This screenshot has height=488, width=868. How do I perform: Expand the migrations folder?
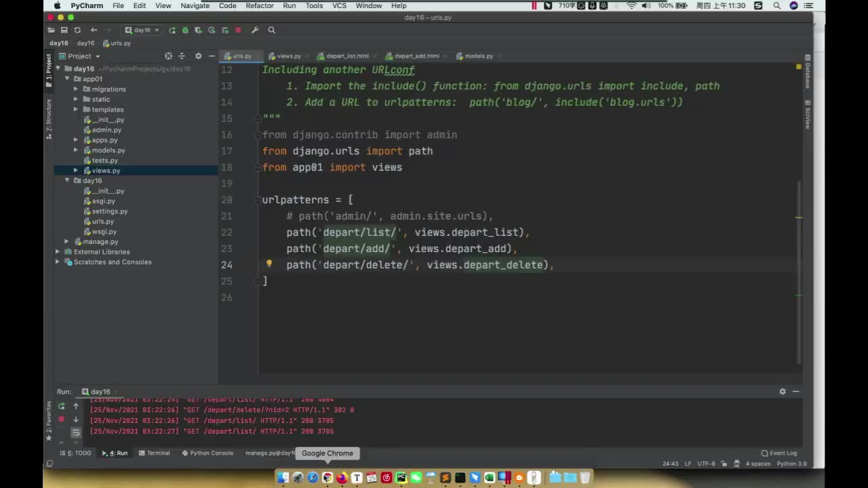[x=76, y=89]
